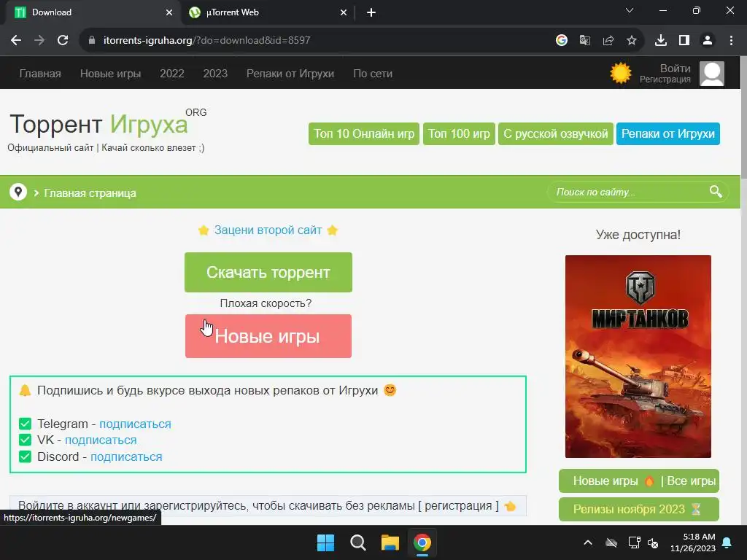Viewport: 747px width, 560px height.
Task: Go back using browser back arrow
Action: 16,41
